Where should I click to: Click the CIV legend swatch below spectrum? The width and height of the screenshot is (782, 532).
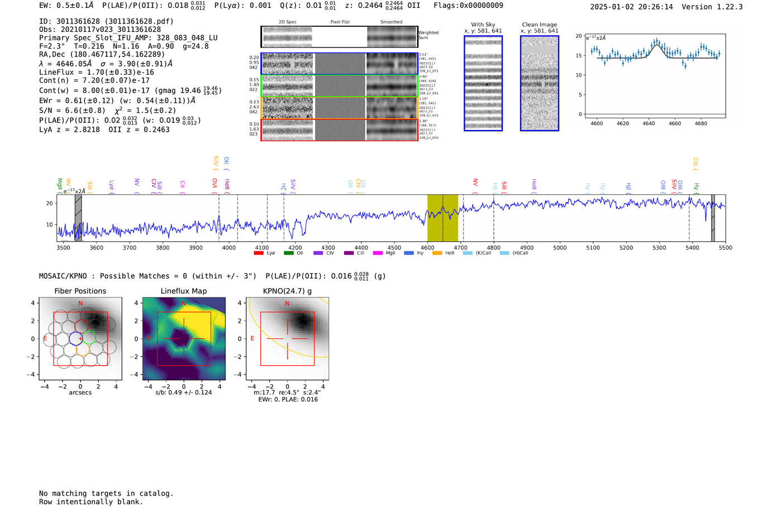click(x=318, y=253)
